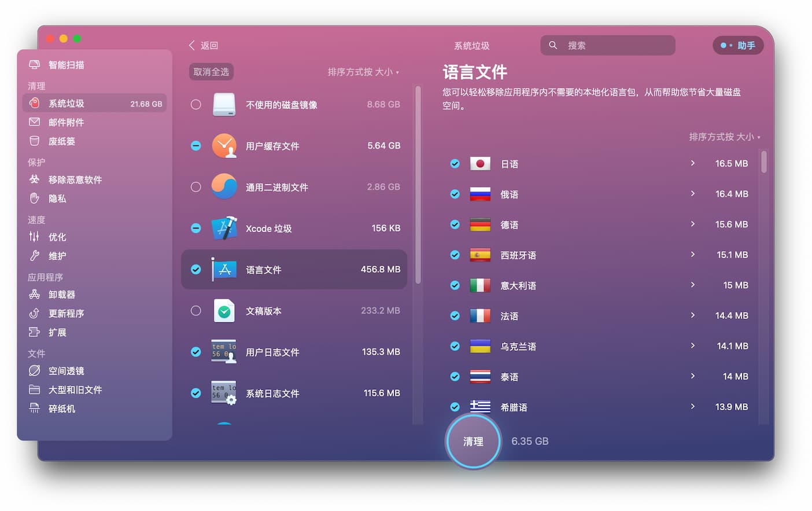Screen dimensions: 812x511
Task: Click the language list scrollbar thumb
Action: click(764, 162)
